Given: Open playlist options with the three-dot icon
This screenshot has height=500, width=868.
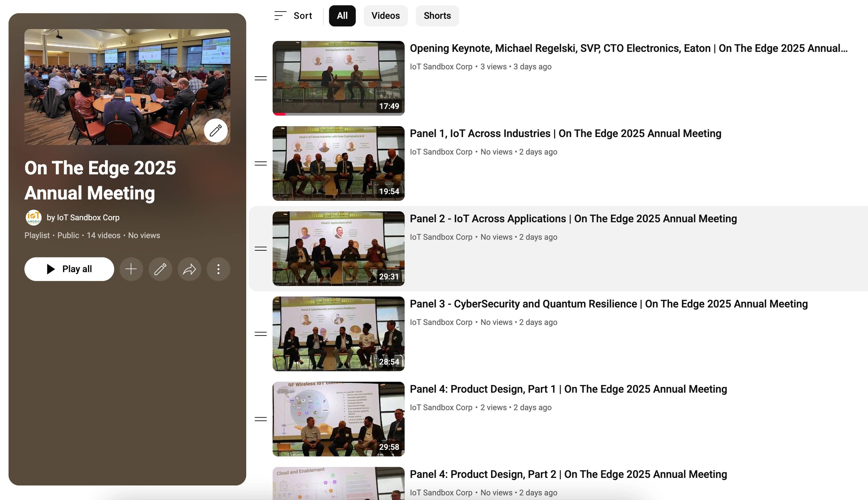Looking at the screenshot, I should 218,269.
